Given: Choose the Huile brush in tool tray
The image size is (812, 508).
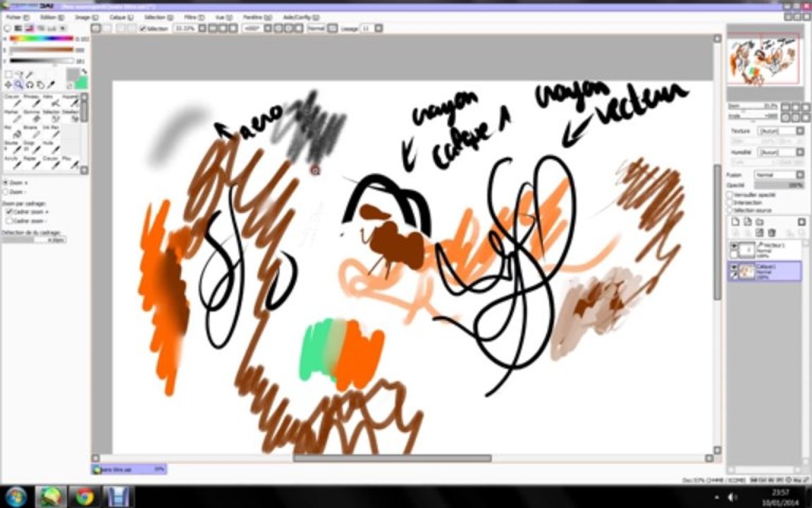Looking at the screenshot, I should pos(50,147).
